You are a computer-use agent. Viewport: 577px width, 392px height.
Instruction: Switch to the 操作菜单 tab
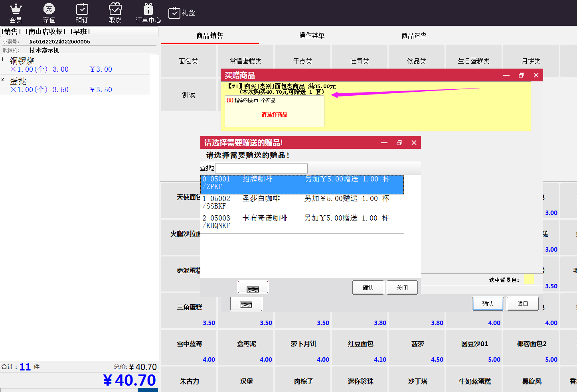click(312, 36)
